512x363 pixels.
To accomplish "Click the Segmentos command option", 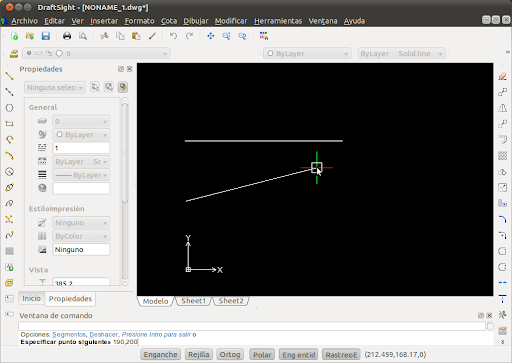I will 69,334.
